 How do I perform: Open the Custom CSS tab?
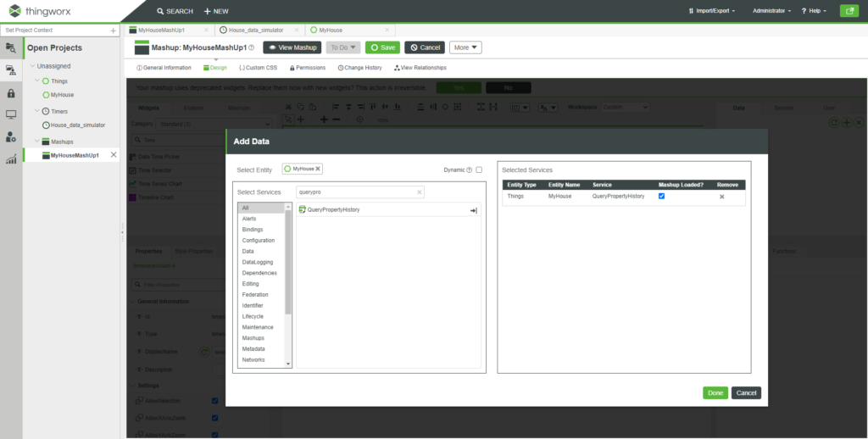tap(258, 68)
